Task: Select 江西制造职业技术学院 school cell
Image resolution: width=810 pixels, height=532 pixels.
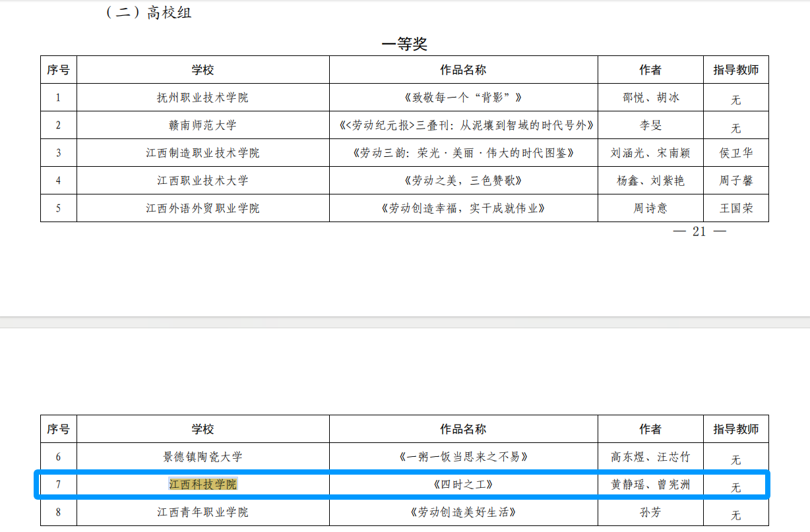Action: click(x=202, y=153)
